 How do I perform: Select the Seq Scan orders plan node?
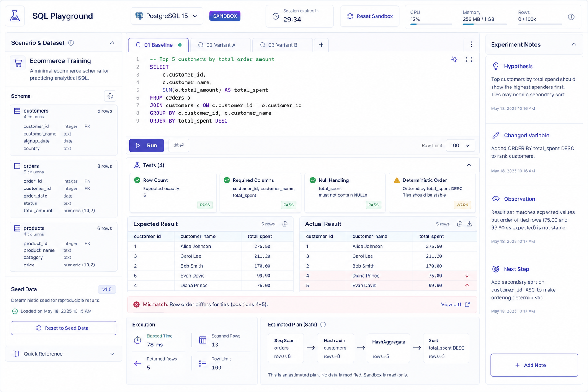tap(286, 348)
